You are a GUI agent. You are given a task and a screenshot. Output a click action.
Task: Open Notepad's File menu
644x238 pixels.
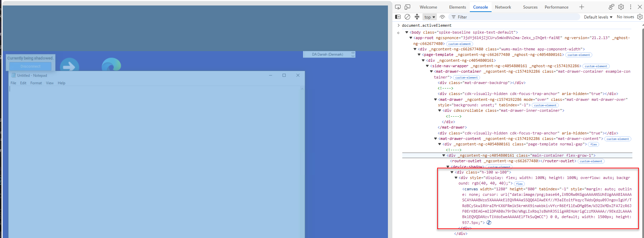(x=13, y=83)
